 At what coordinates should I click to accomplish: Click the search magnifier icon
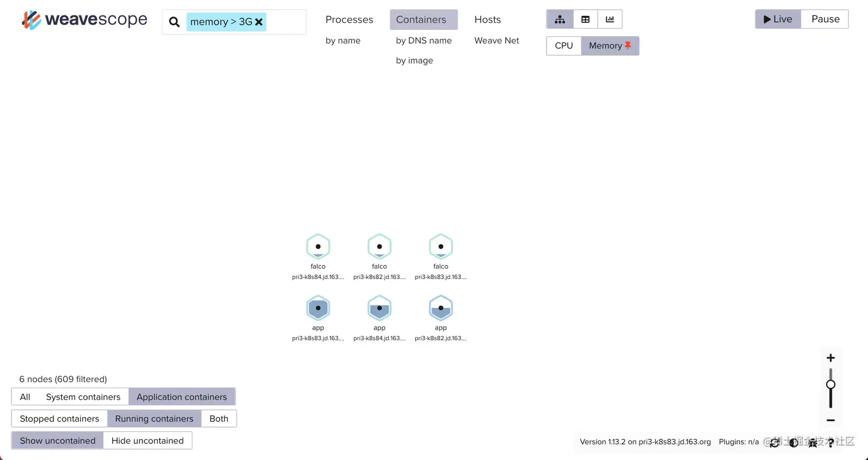(x=174, y=22)
